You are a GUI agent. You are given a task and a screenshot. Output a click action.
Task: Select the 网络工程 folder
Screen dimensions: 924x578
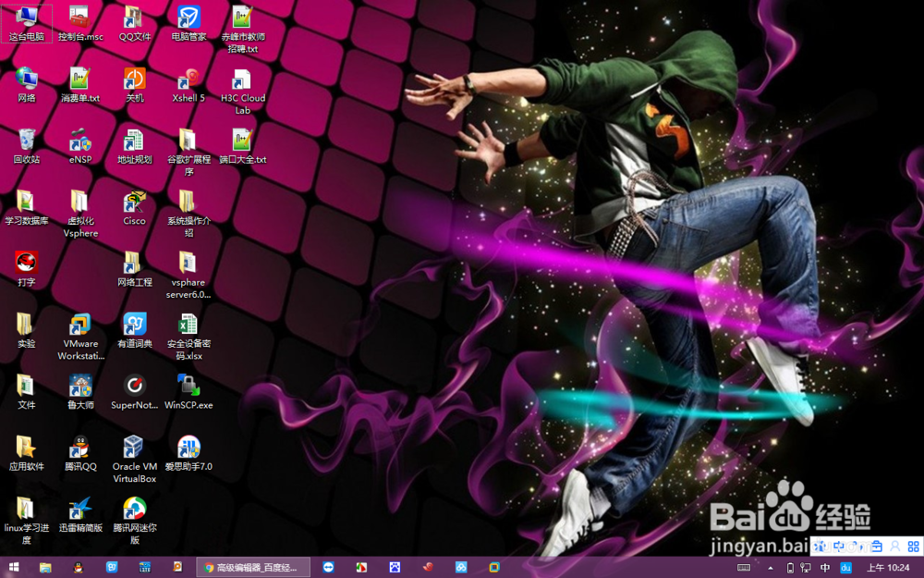134,269
